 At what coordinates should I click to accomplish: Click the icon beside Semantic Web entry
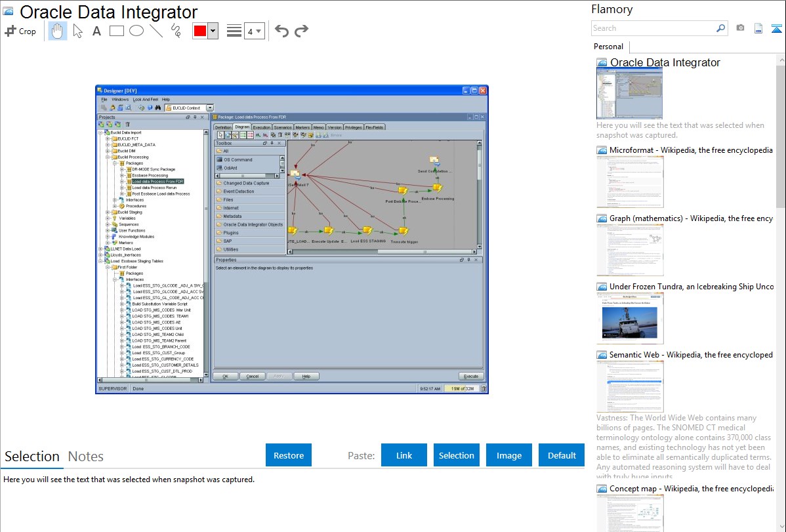[602, 354]
